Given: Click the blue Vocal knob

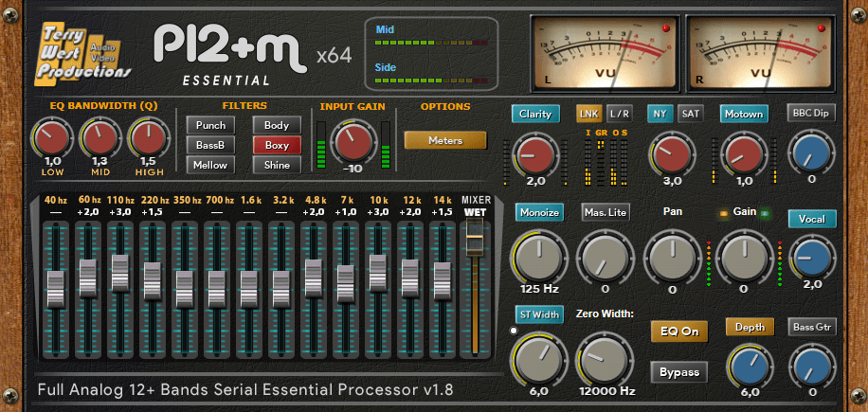Looking at the screenshot, I should [812, 259].
